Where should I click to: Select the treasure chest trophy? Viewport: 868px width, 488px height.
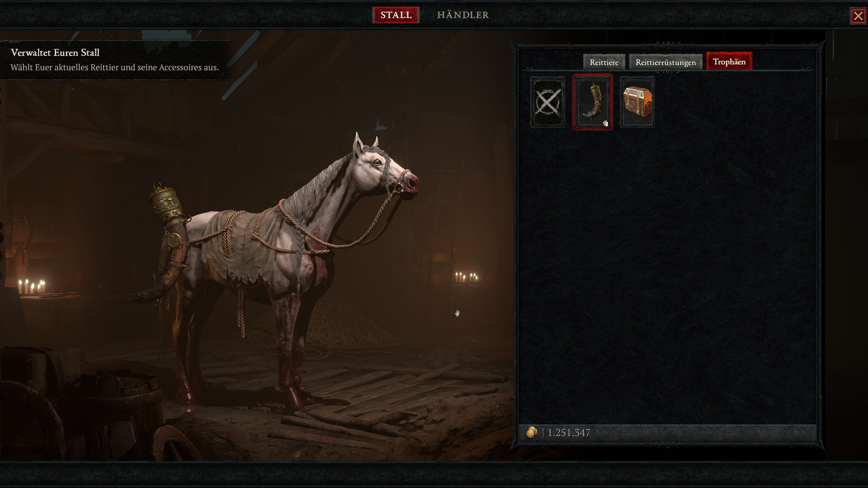[637, 102]
